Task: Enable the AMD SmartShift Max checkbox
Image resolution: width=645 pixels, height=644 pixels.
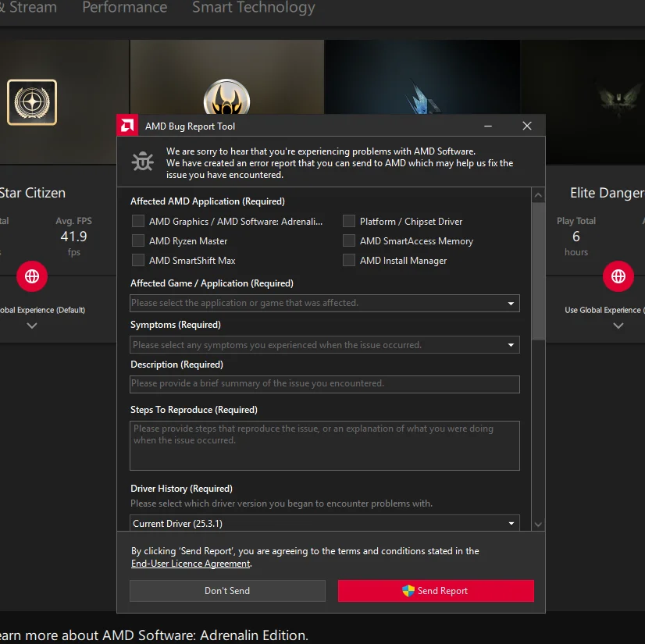Action: coord(138,260)
